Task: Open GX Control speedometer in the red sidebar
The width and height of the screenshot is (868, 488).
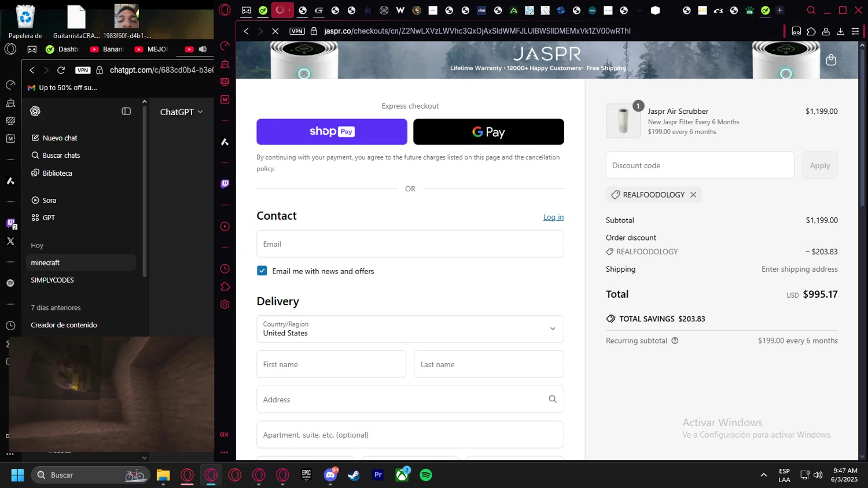Action: [225, 46]
